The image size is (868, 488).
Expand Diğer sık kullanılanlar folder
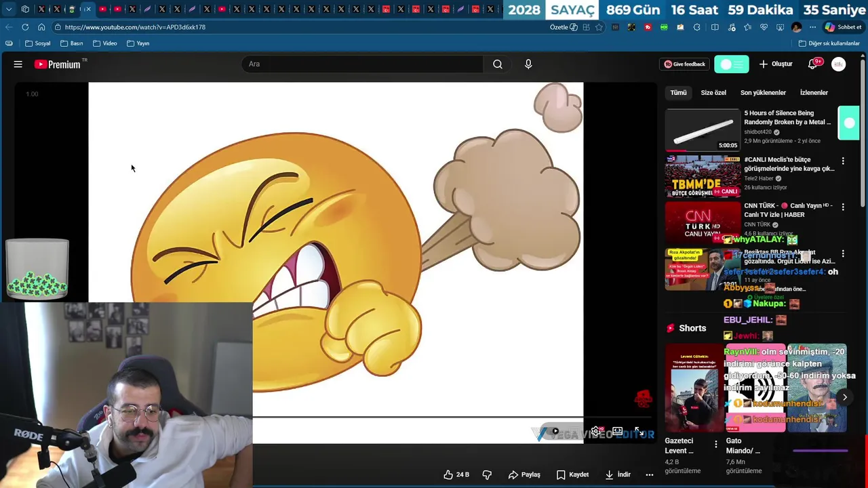(x=829, y=43)
